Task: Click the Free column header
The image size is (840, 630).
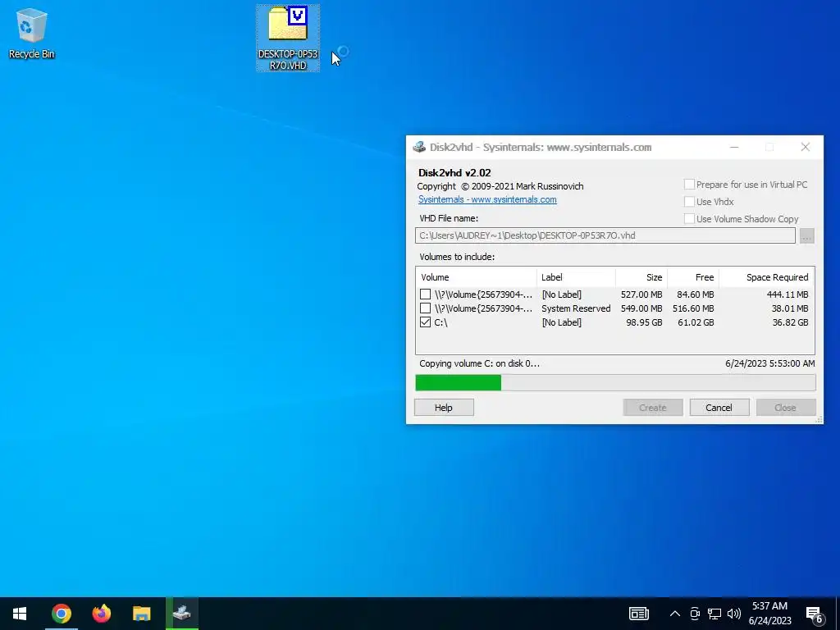Action: (x=692, y=277)
